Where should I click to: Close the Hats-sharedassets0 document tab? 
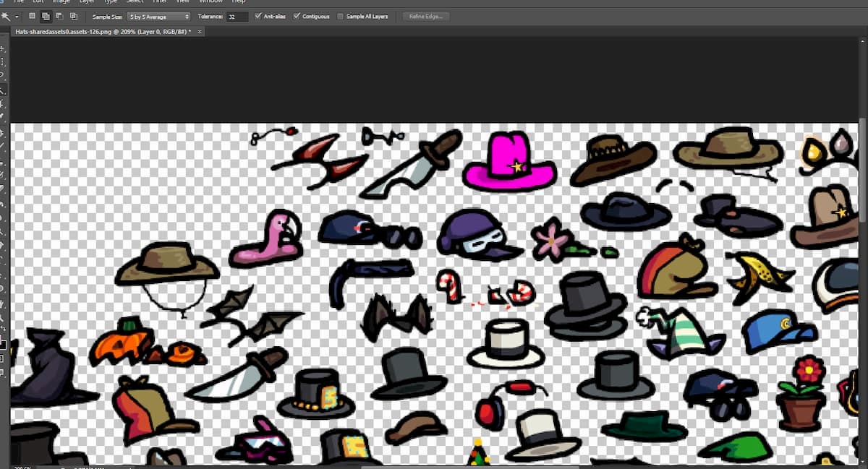tap(200, 31)
